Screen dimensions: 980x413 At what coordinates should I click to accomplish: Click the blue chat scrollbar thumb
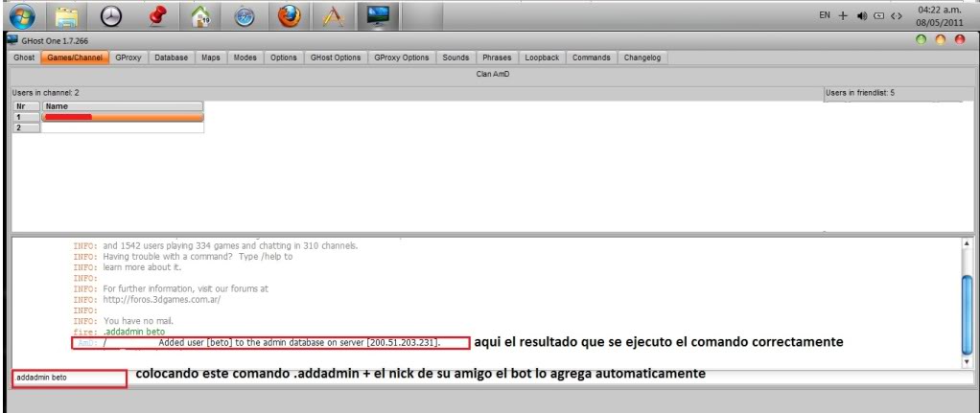pyautogui.click(x=967, y=314)
